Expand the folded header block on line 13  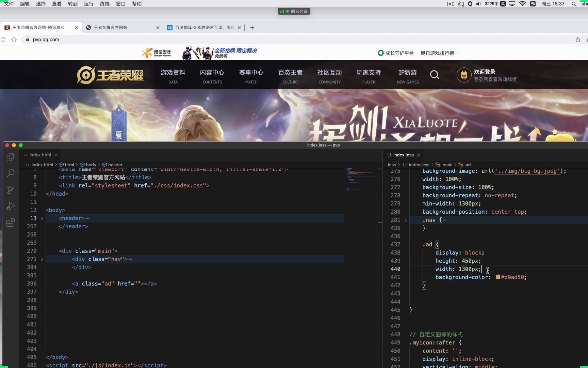[x=42, y=218]
